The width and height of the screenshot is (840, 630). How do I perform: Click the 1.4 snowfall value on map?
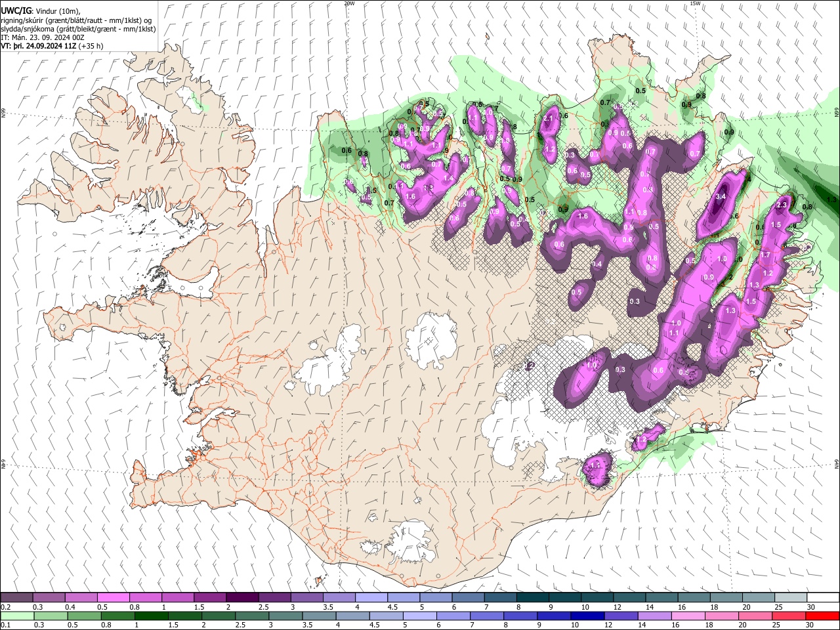click(449, 178)
